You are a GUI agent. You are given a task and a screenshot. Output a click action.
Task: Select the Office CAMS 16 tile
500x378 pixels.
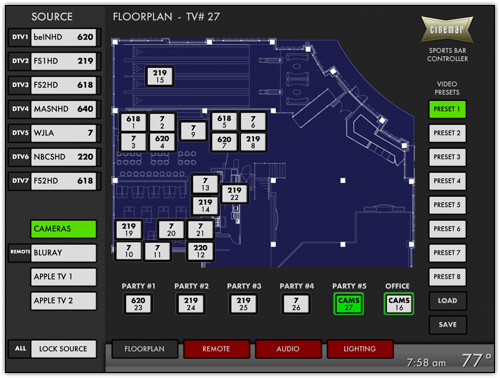click(x=399, y=304)
